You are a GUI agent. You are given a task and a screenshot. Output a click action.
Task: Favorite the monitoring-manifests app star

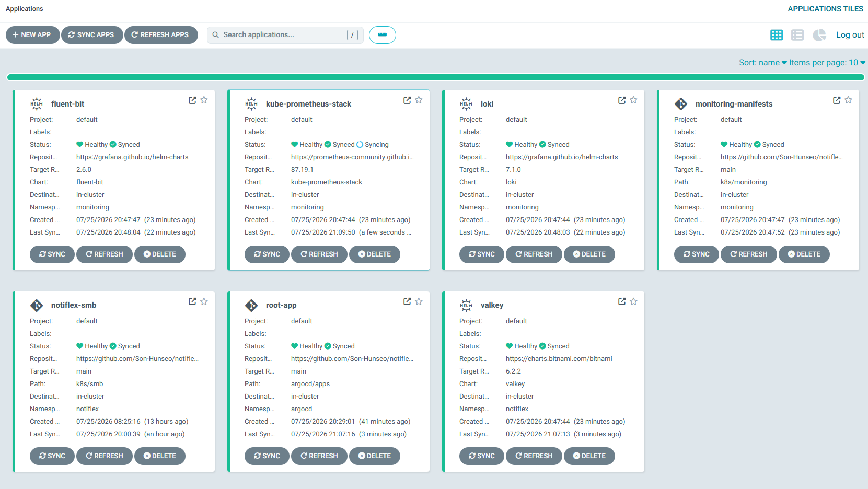849,100
